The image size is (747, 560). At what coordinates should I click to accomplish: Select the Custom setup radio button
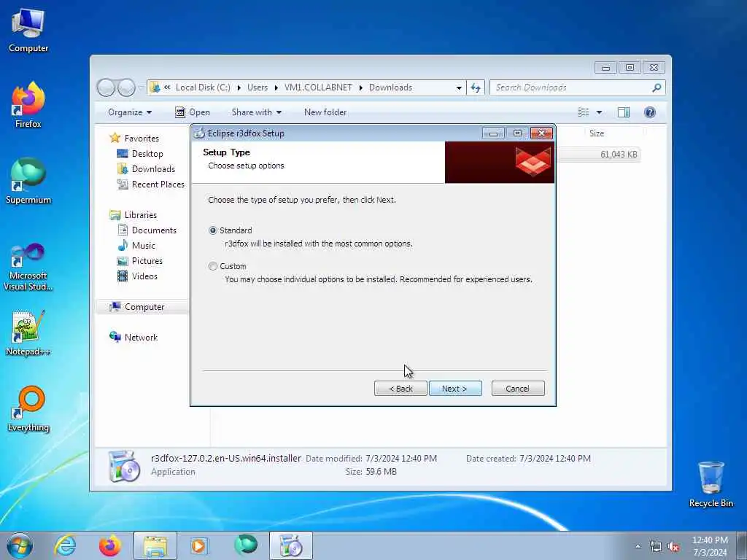tap(213, 266)
